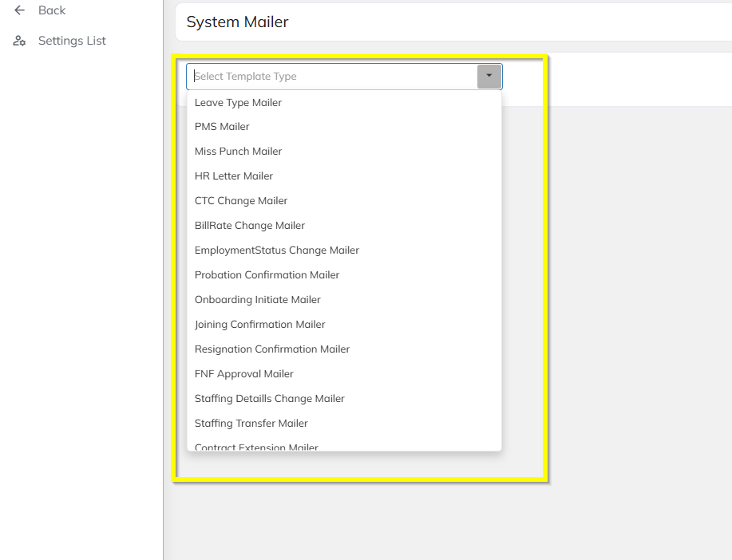The height and width of the screenshot is (560, 732).
Task: Select HR Letter Mailer
Action: (x=344, y=176)
